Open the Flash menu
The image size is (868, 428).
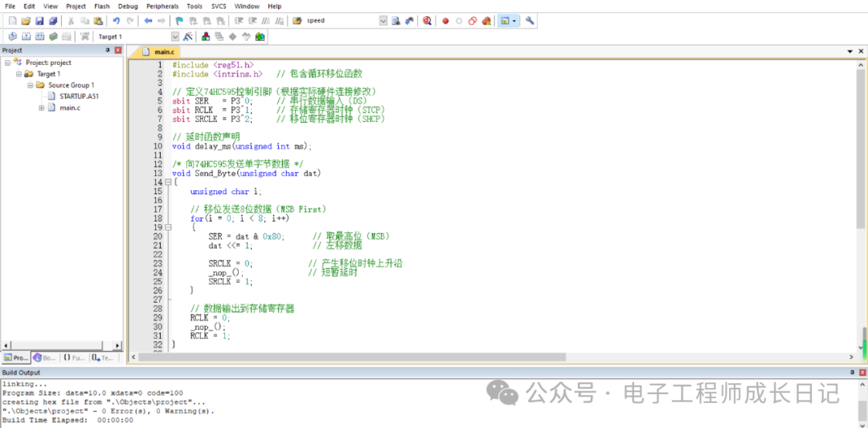tap(102, 6)
